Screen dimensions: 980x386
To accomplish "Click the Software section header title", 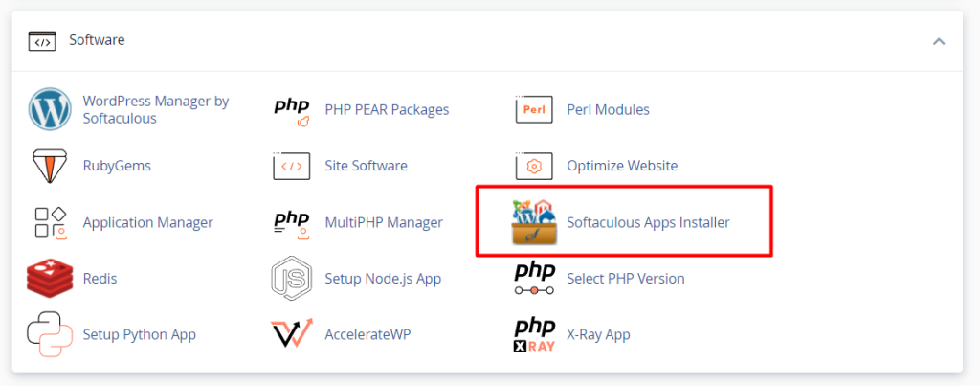I will 97,40.
